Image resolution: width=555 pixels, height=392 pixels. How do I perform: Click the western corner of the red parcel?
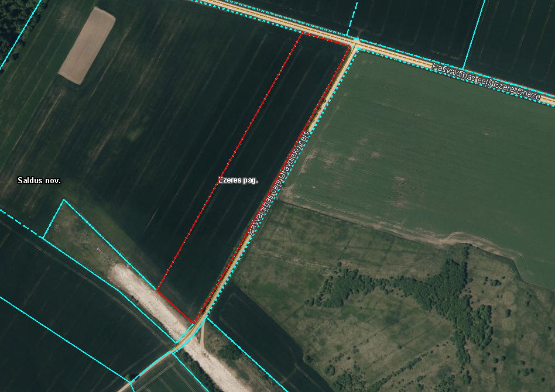157,290
